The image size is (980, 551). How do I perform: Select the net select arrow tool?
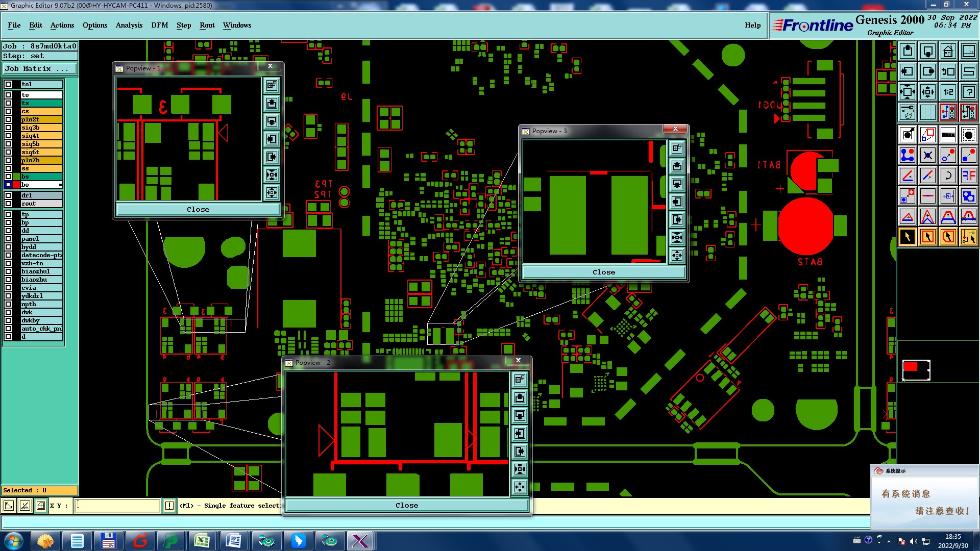(968, 237)
